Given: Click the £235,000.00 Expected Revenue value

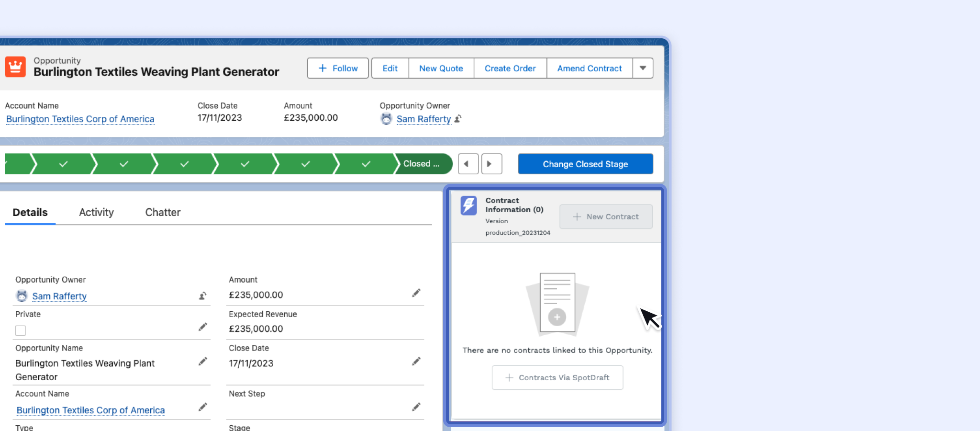Looking at the screenshot, I should click(256, 329).
